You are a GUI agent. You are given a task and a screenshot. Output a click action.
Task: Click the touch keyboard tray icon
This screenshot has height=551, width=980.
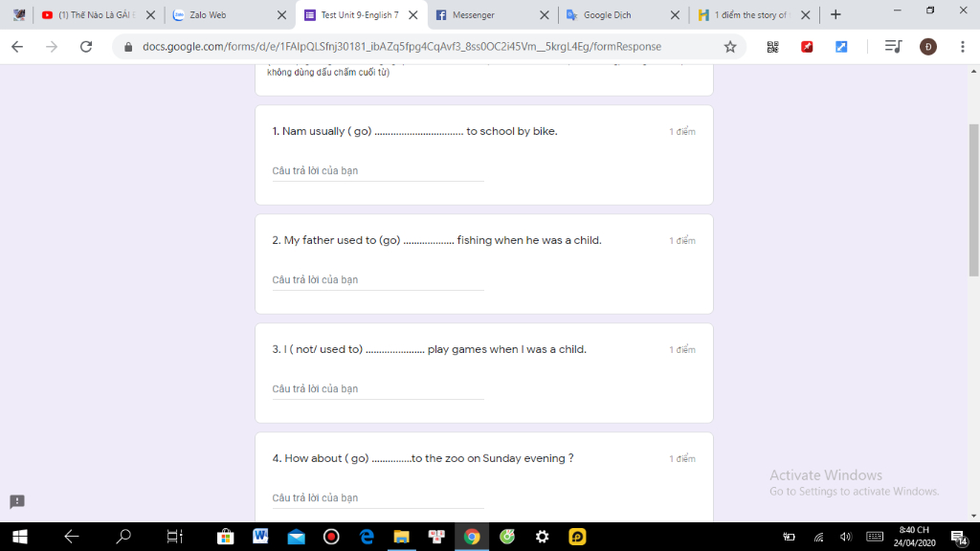(875, 537)
